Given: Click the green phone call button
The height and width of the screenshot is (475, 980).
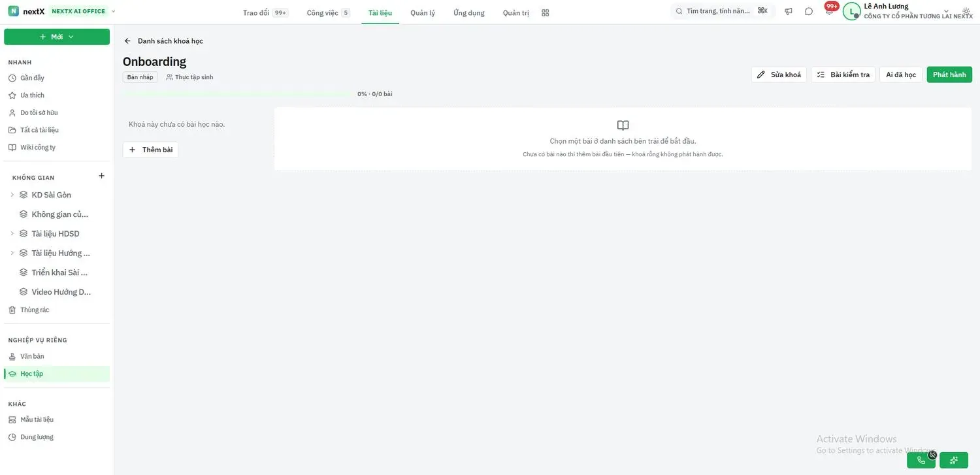Looking at the screenshot, I should (x=921, y=460).
